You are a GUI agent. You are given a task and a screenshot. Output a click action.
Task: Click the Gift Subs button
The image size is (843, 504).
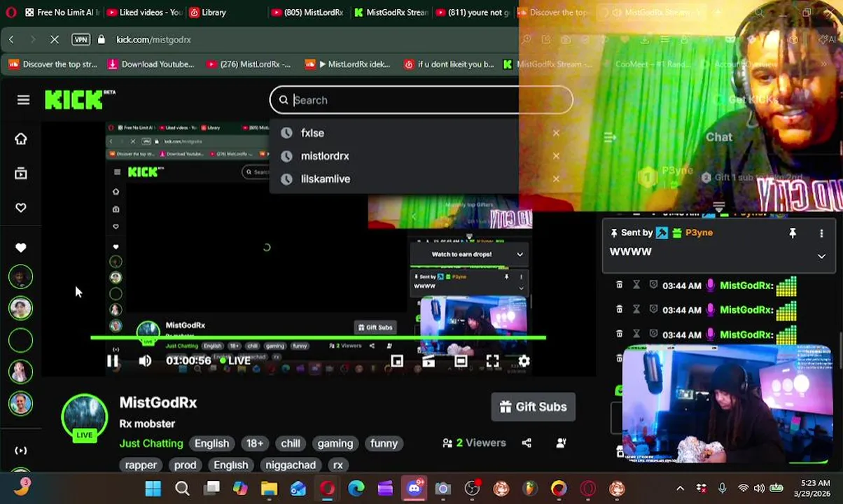pyautogui.click(x=534, y=407)
